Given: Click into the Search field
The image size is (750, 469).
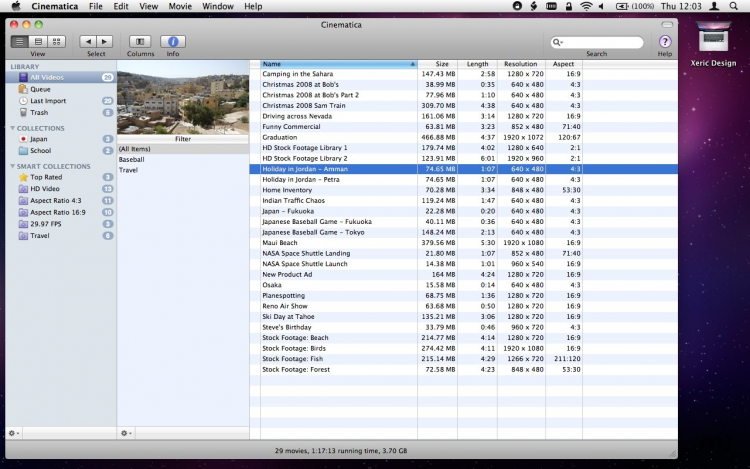Looking at the screenshot, I should [604, 42].
